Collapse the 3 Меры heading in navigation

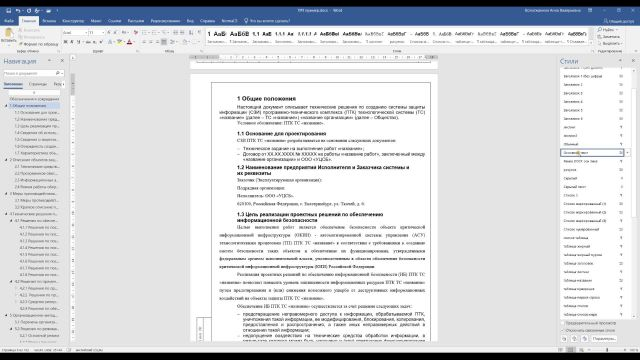(x=6, y=193)
